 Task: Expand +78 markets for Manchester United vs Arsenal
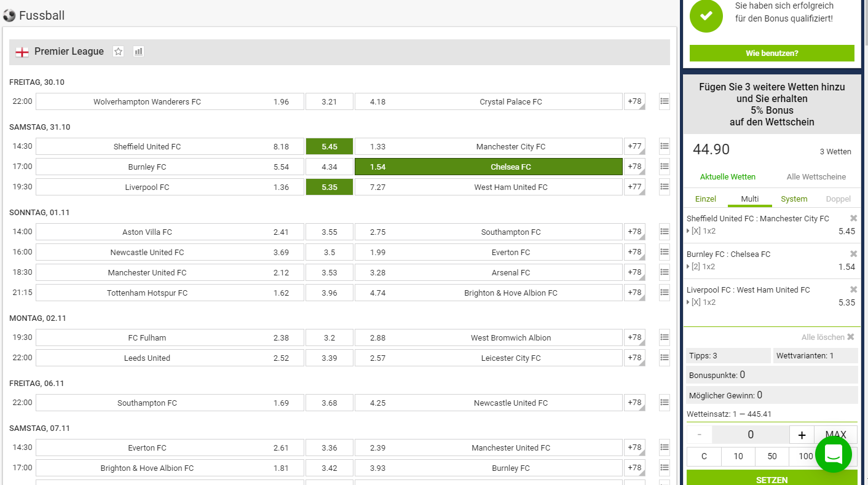(635, 272)
